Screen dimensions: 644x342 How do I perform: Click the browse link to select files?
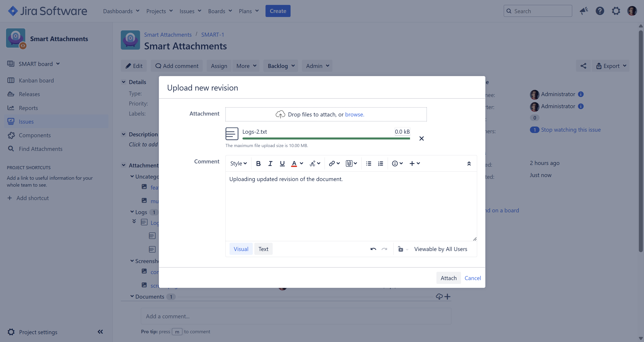[354, 114]
